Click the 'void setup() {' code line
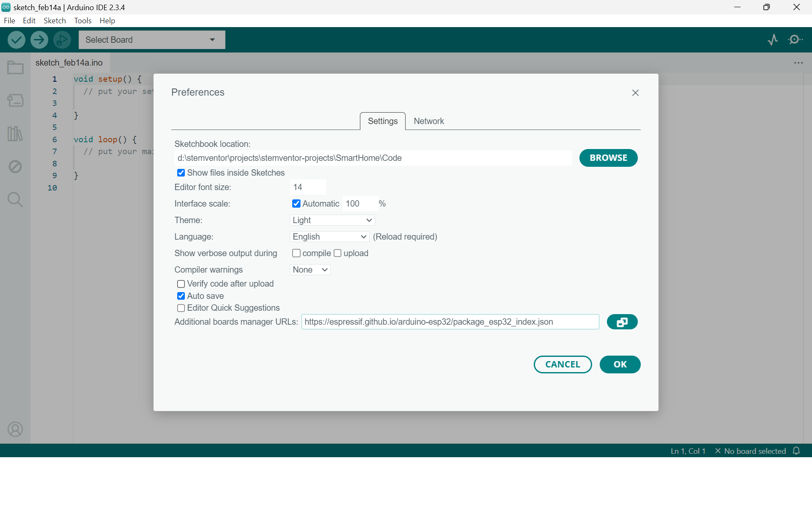This screenshot has height=508, width=812. click(107, 79)
